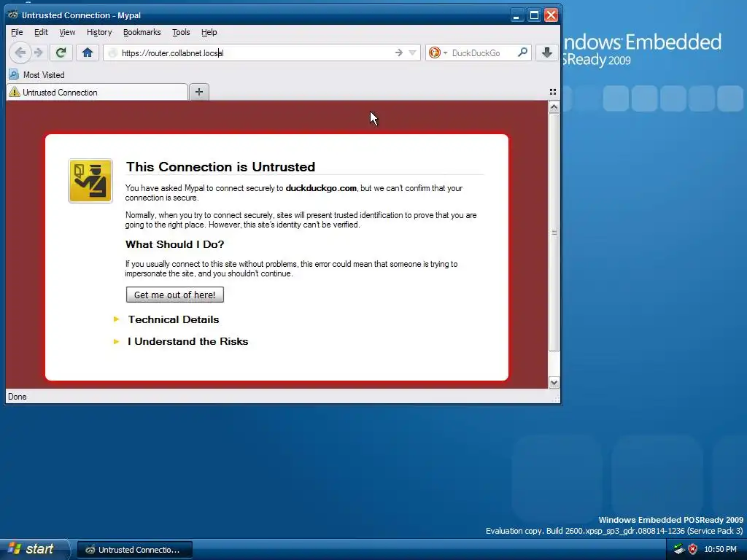Open the View menu

67,32
